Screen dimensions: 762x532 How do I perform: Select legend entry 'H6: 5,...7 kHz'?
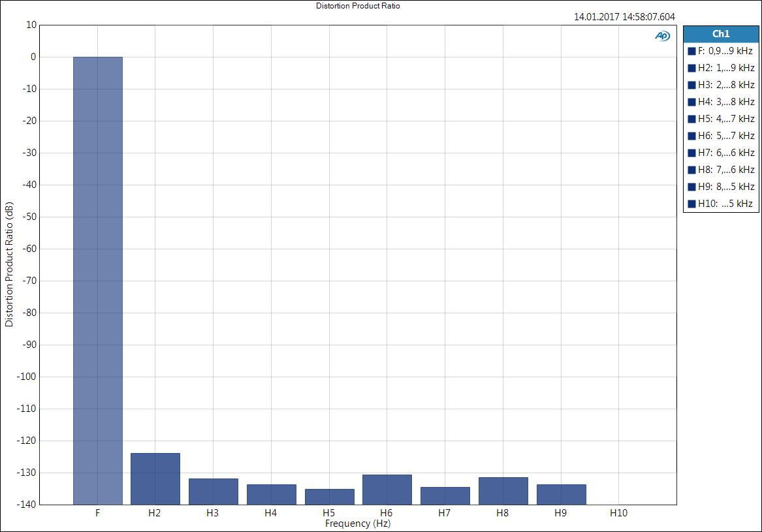pyautogui.click(x=721, y=136)
